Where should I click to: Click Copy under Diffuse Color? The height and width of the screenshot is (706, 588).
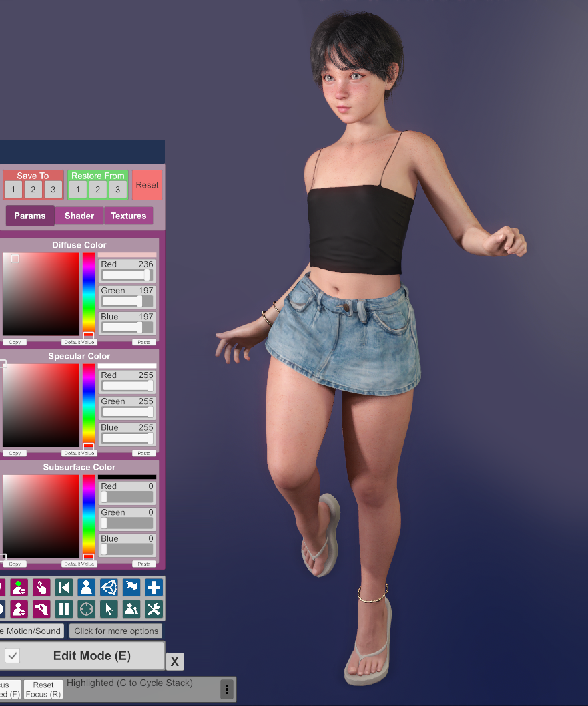15,342
